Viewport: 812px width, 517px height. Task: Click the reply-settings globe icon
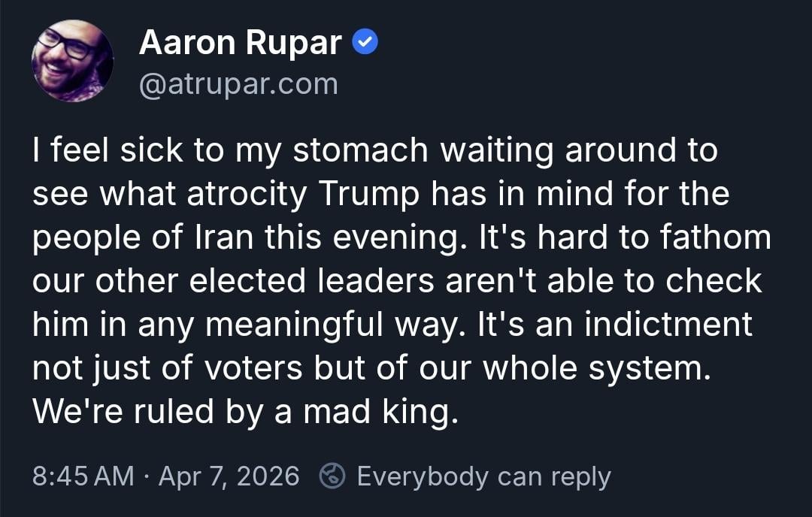[x=332, y=476]
